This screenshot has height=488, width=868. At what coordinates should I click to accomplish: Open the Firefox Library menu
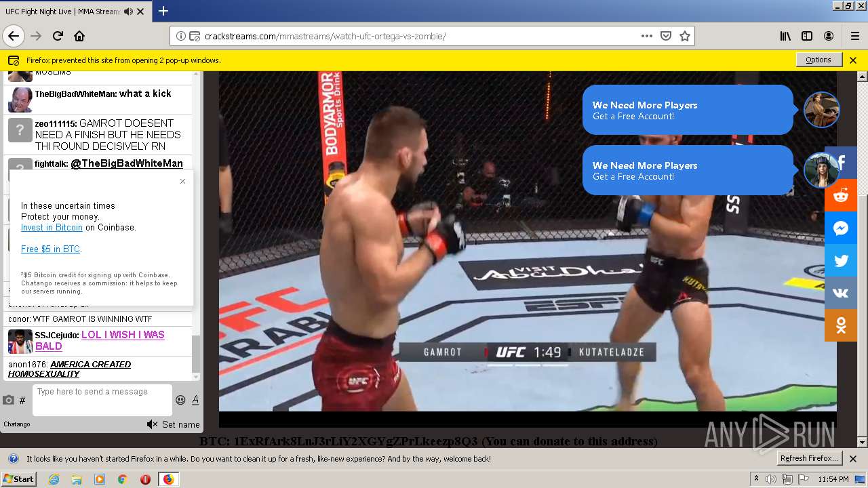785,36
